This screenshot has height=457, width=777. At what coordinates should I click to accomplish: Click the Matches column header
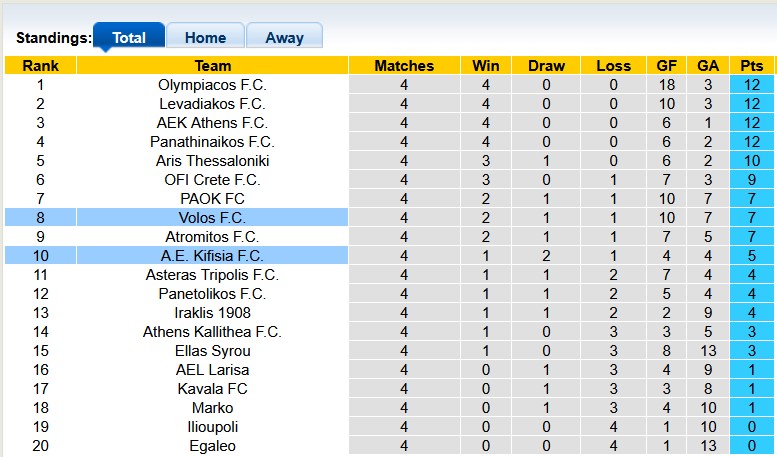[x=404, y=66]
